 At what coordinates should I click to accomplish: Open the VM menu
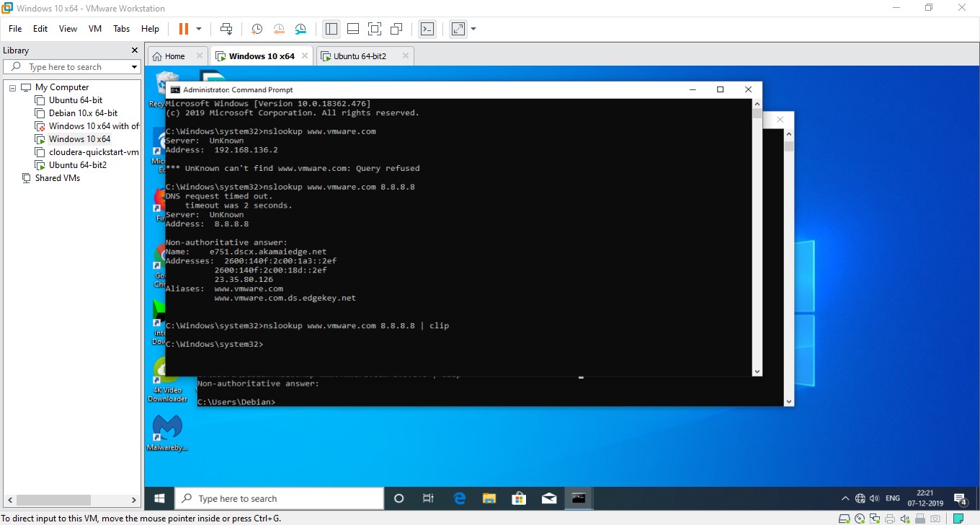click(94, 29)
